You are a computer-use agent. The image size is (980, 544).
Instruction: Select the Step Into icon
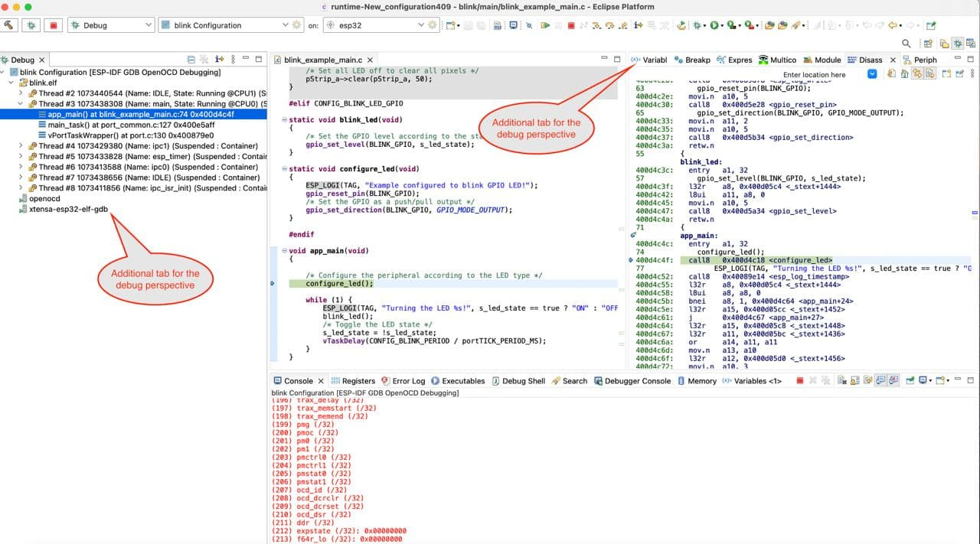[596, 25]
